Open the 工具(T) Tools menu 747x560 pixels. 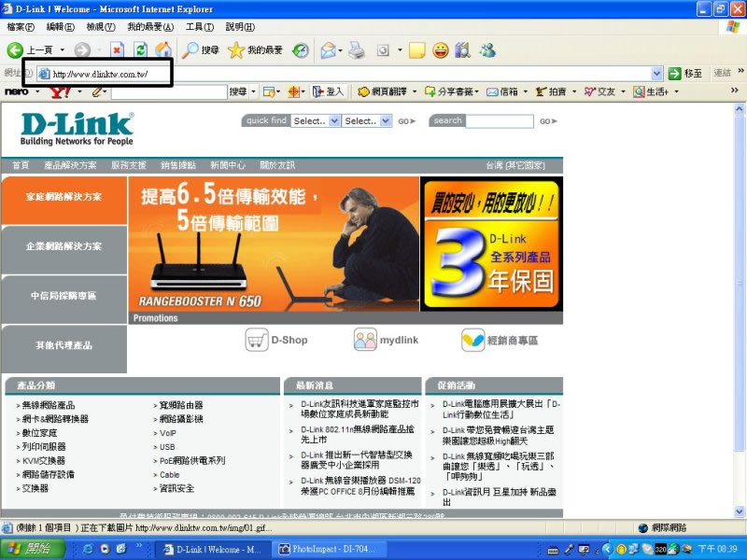point(200,27)
